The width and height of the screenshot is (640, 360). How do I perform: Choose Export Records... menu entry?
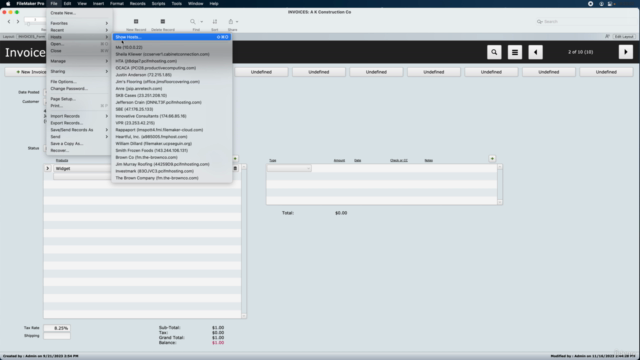(79, 123)
